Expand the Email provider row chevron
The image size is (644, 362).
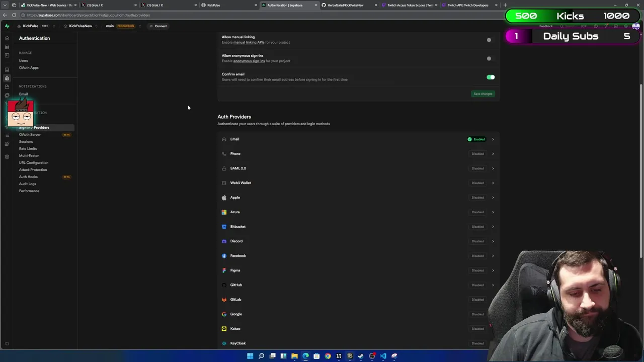tap(493, 139)
